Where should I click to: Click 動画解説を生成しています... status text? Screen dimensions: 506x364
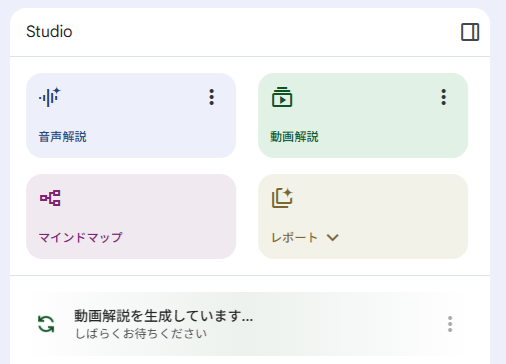pyautogui.click(x=164, y=316)
